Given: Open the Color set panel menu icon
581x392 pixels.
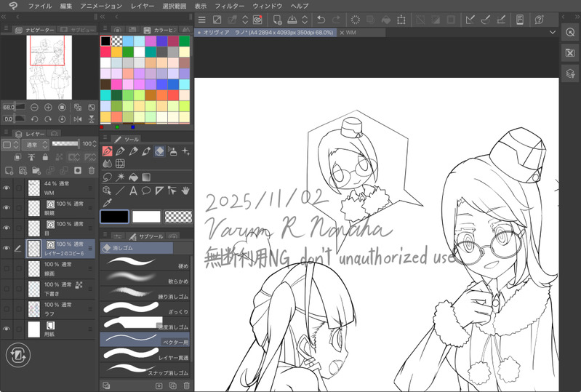Looking at the screenshot, I should coord(105,28).
